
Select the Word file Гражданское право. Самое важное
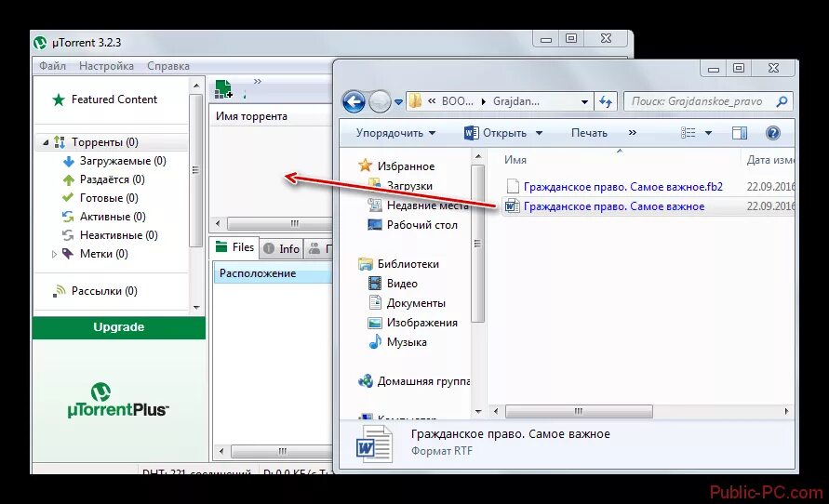[613, 206]
